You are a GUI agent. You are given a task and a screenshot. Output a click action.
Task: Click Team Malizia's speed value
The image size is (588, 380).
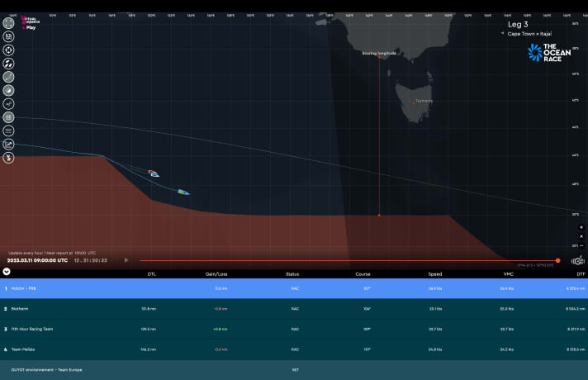[x=435, y=349]
